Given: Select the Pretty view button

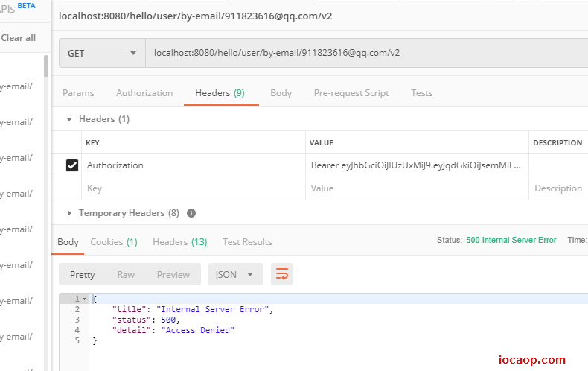Looking at the screenshot, I should tap(83, 274).
